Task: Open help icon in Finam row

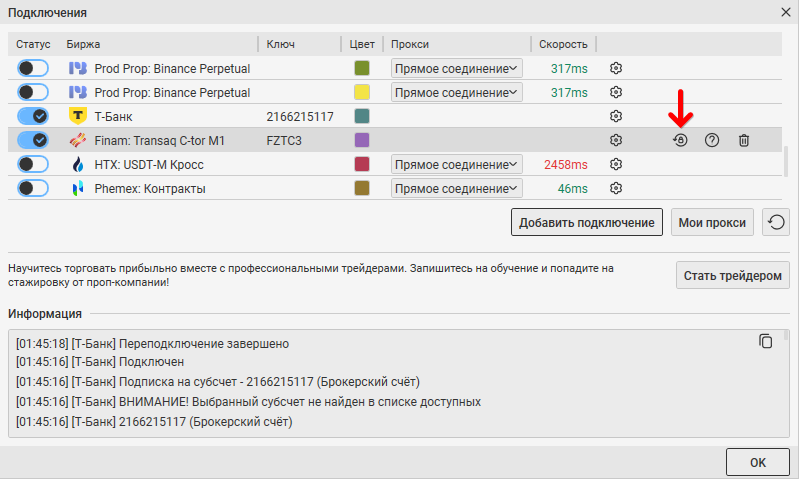Action: pyautogui.click(x=712, y=140)
